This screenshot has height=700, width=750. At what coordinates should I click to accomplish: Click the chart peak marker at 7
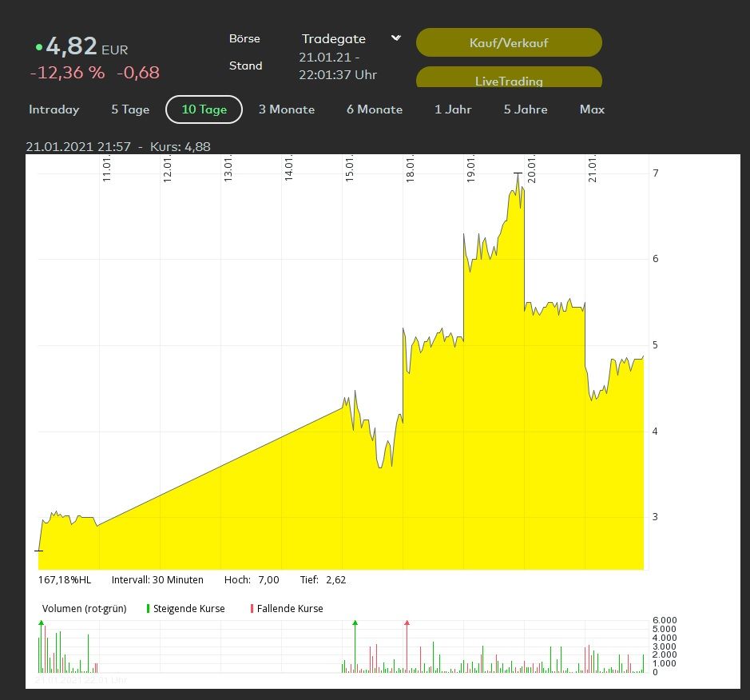tap(518, 173)
